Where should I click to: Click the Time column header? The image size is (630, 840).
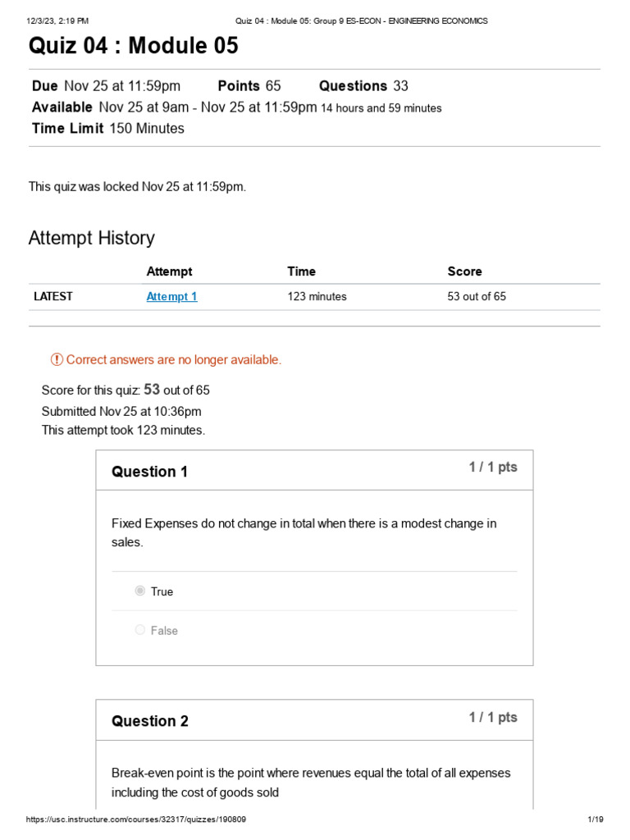click(301, 272)
